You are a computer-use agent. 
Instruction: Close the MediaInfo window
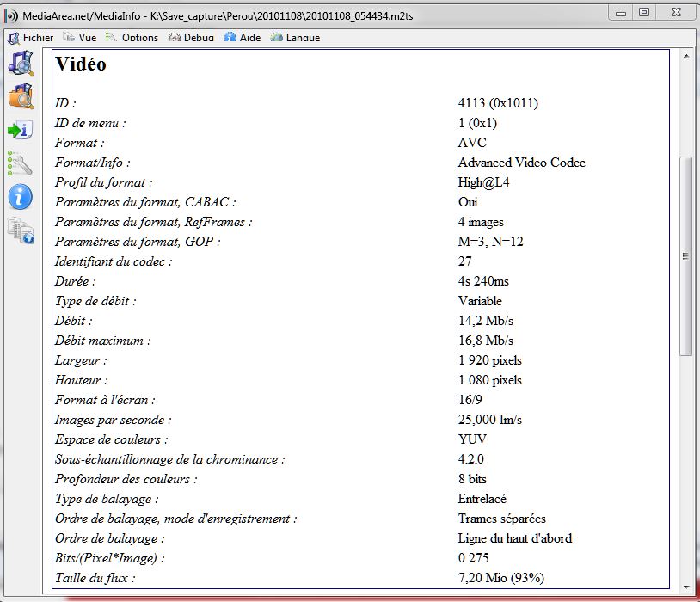676,13
